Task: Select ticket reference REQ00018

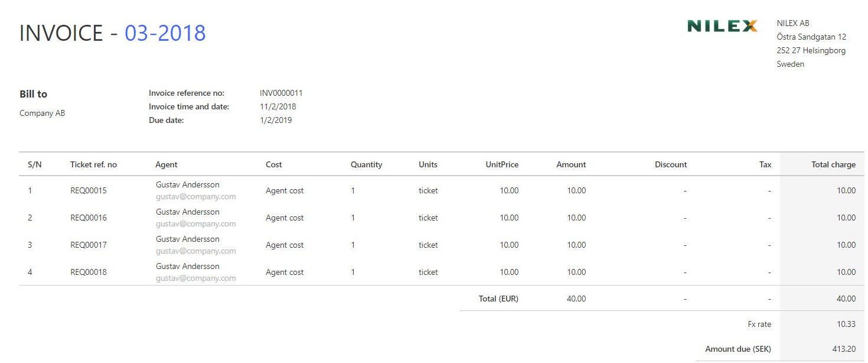Action: click(89, 272)
